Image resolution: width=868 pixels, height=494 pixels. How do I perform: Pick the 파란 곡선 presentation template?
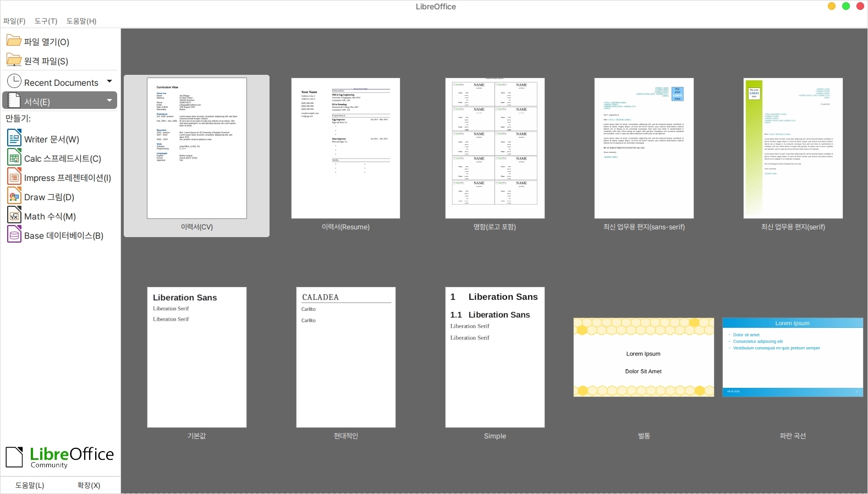pos(793,357)
